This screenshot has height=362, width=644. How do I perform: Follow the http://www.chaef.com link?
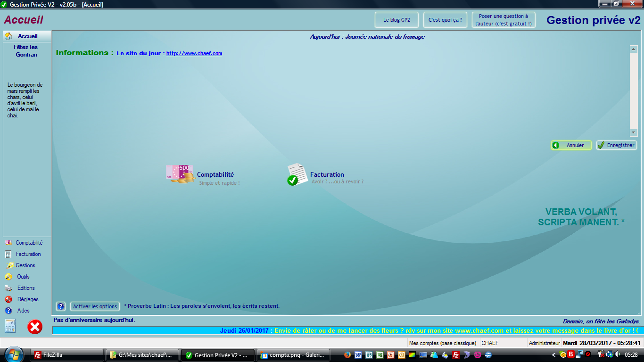point(194,53)
